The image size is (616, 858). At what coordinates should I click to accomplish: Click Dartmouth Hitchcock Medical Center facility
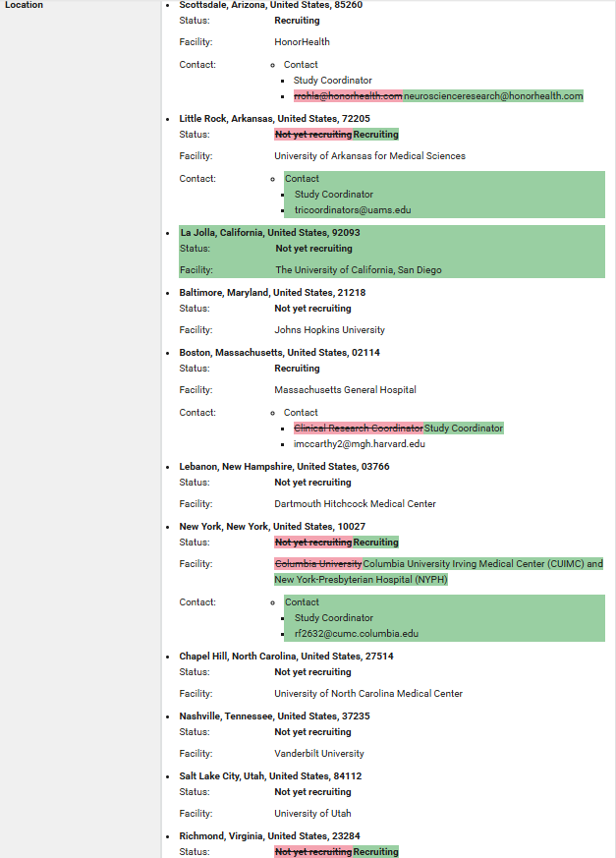click(355, 504)
